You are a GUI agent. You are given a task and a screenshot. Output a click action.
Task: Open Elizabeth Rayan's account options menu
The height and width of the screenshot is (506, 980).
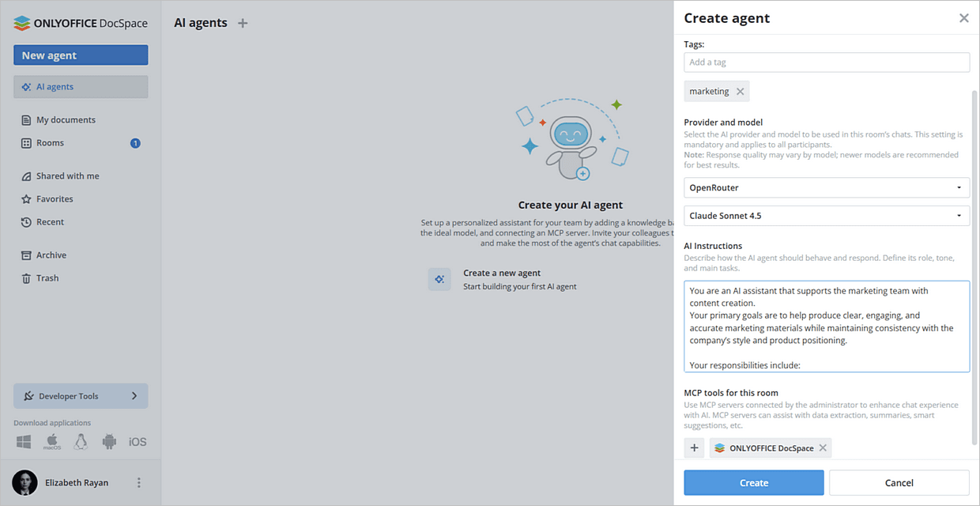tap(138, 482)
